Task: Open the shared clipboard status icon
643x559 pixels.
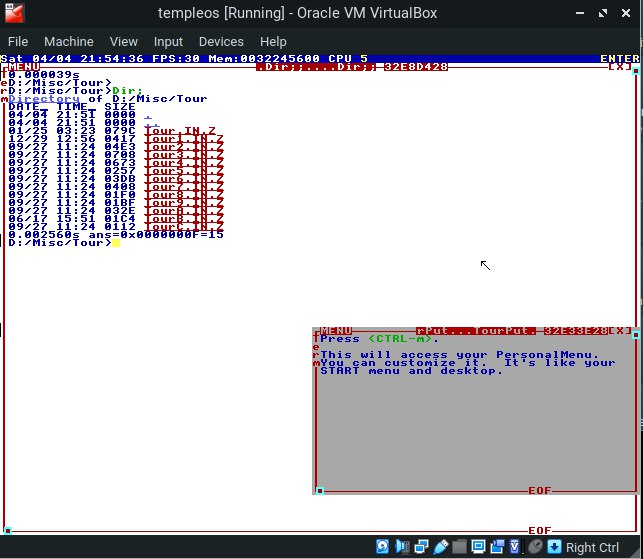Action: click(x=497, y=547)
